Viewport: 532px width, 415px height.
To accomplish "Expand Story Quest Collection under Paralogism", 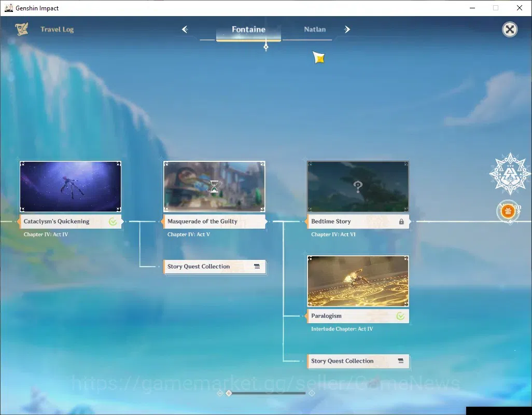I will pyautogui.click(x=358, y=361).
